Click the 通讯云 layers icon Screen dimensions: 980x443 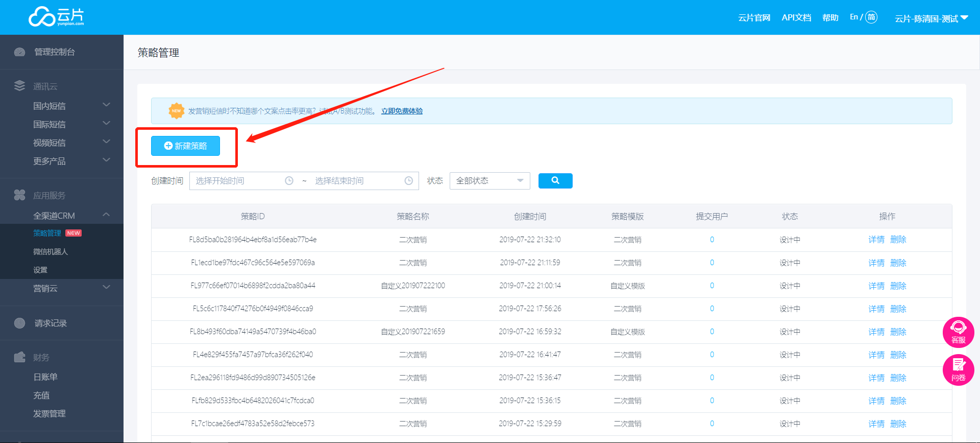point(19,86)
